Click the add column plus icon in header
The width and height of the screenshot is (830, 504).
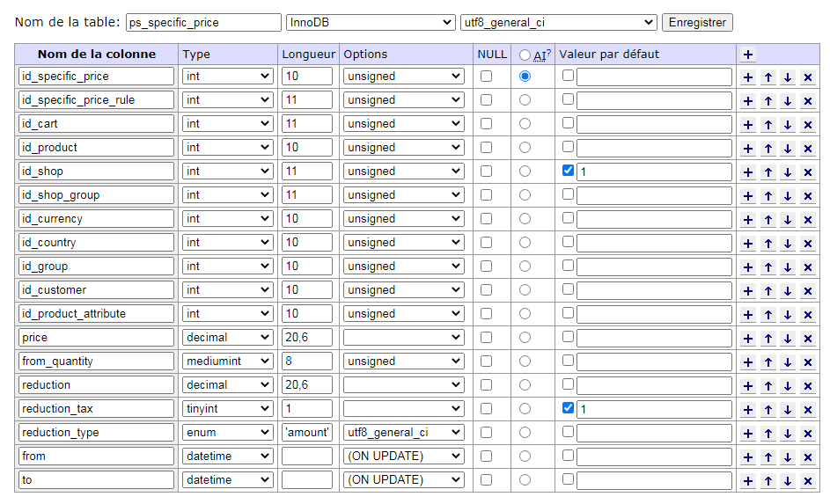[747, 55]
